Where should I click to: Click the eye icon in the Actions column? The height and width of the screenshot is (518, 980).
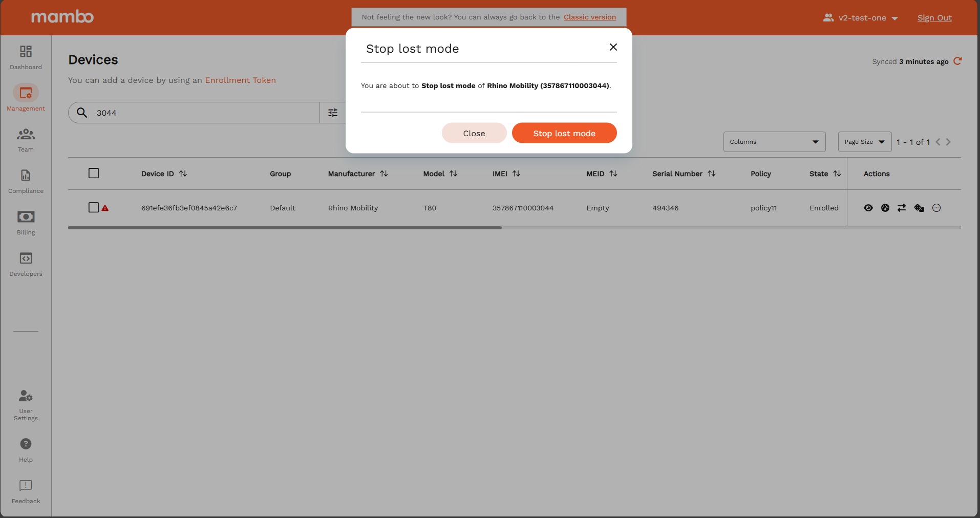coord(868,208)
